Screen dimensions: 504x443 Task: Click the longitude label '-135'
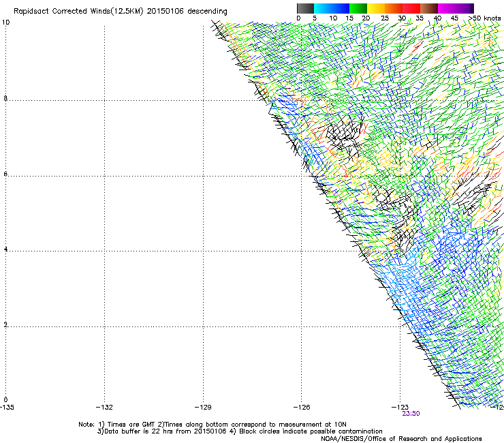click(7, 408)
